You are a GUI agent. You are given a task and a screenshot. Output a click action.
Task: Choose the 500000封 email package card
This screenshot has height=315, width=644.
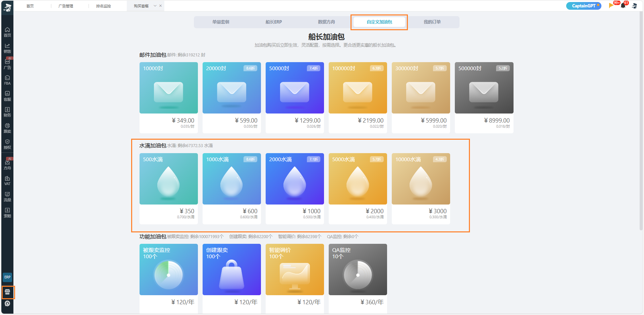[x=484, y=97]
